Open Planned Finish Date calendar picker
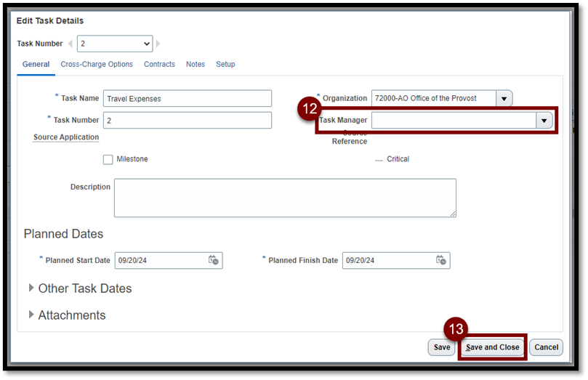This screenshot has height=380, width=588. (x=440, y=260)
